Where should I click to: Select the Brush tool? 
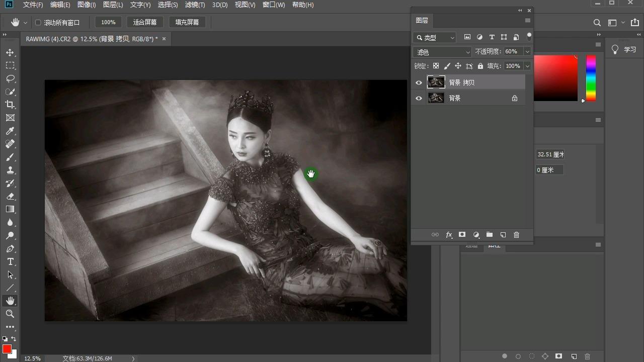pos(10,157)
